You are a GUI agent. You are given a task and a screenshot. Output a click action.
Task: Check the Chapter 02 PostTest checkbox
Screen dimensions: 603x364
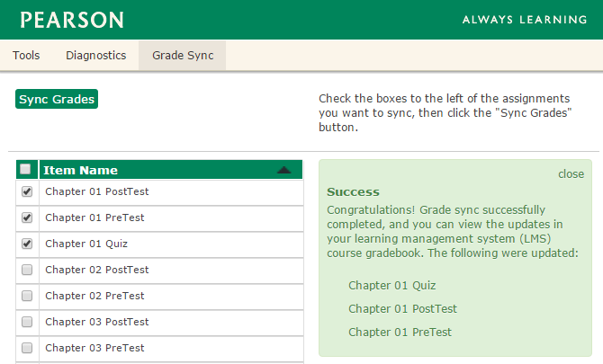click(x=27, y=270)
